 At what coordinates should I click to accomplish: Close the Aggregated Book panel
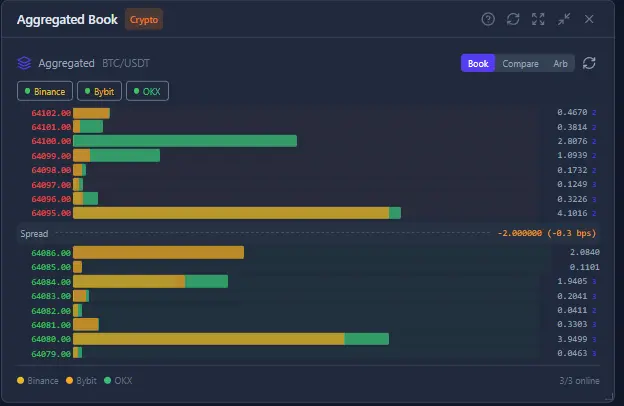coord(589,19)
